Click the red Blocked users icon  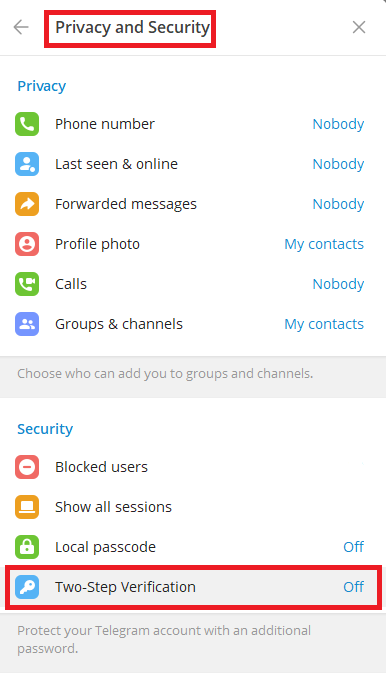pyautogui.click(x=27, y=467)
